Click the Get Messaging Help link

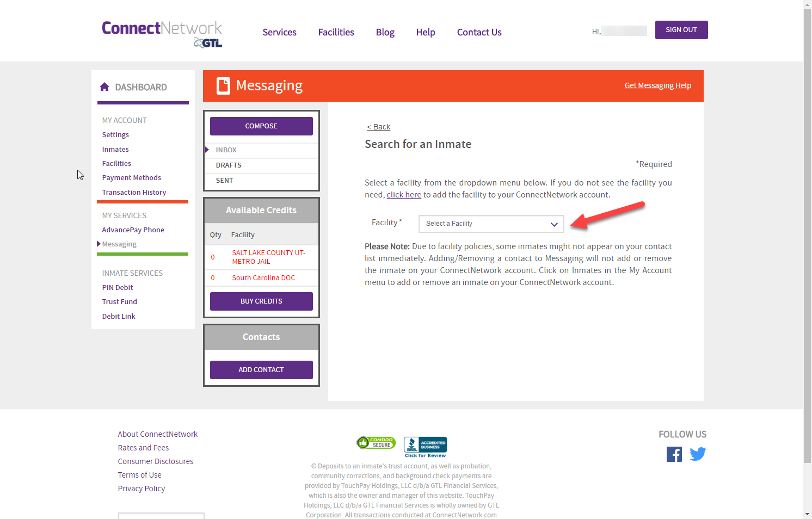click(658, 85)
